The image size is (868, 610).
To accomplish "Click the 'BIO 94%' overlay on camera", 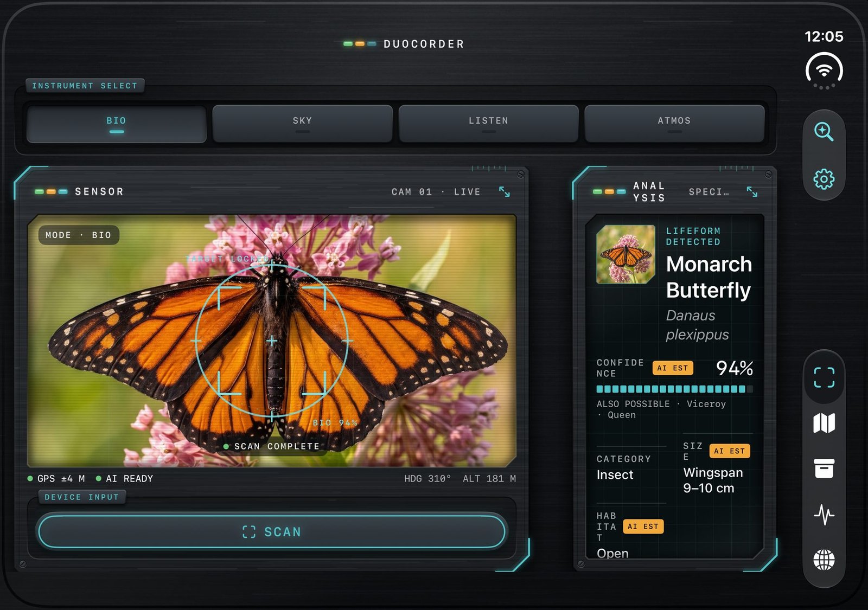I will [x=335, y=422].
